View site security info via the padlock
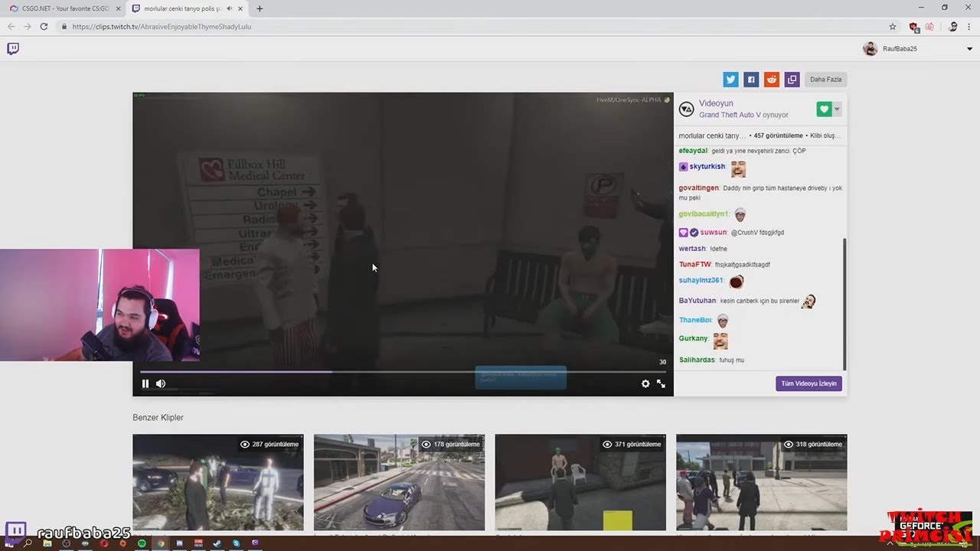 [x=64, y=27]
